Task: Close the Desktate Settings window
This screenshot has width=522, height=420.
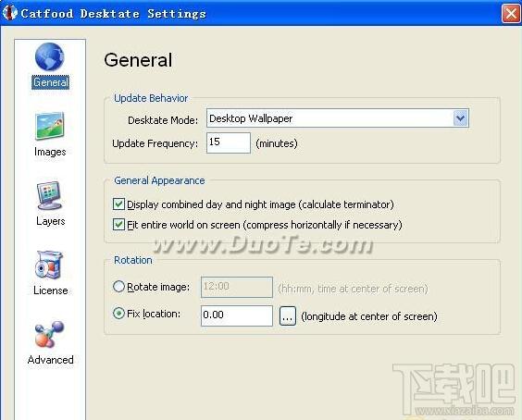Action: [x=511, y=14]
